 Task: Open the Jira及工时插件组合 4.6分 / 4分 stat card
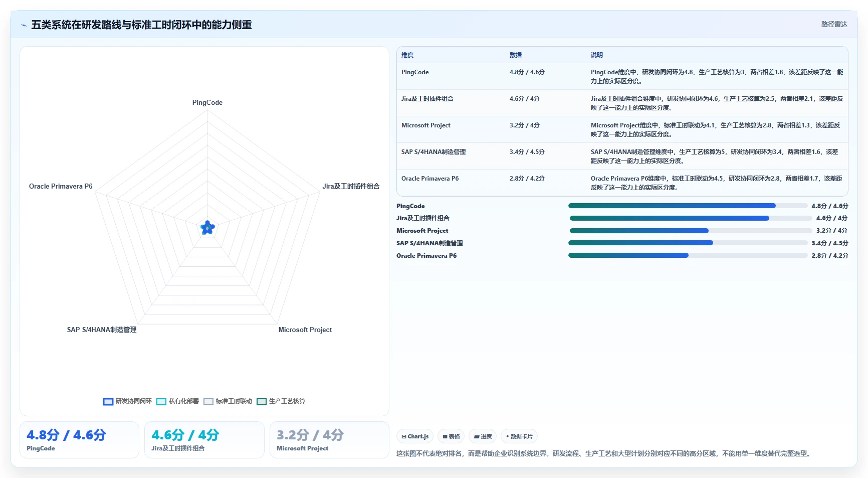click(x=204, y=440)
